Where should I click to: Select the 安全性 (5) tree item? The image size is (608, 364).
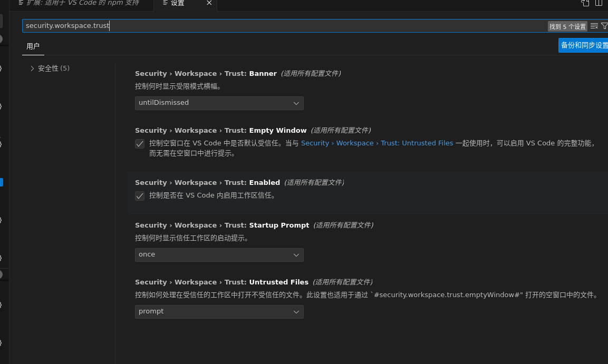click(53, 68)
